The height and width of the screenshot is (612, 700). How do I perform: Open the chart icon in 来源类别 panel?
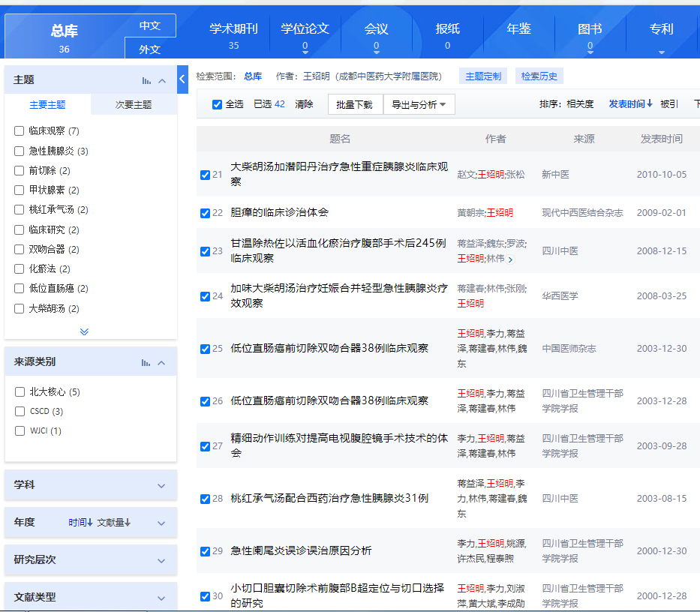(146, 363)
